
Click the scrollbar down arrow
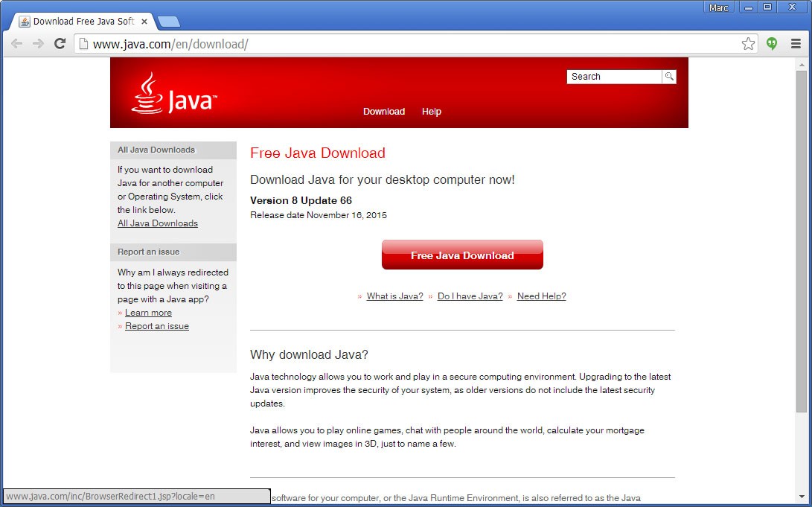(x=801, y=496)
